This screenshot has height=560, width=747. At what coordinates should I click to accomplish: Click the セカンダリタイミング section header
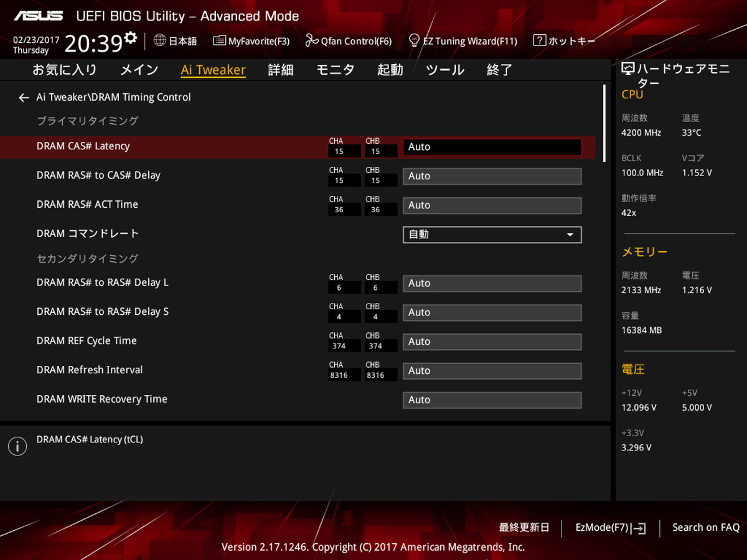click(87, 259)
